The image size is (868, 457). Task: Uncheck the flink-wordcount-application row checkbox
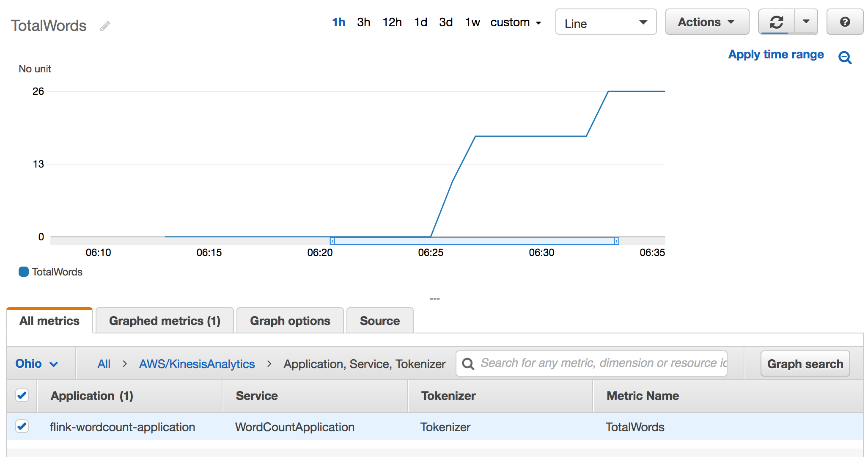pos(22,427)
